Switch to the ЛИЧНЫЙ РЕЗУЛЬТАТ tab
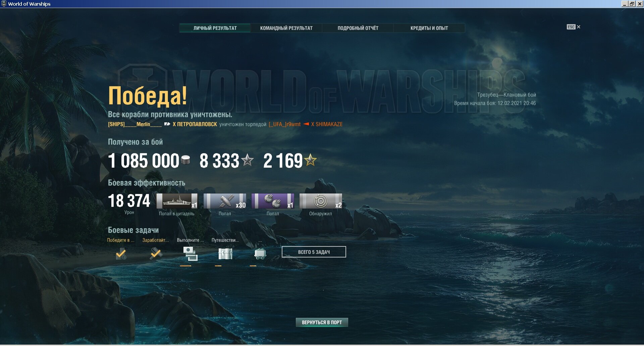Image resolution: width=644 pixels, height=346 pixels. (x=215, y=28)
